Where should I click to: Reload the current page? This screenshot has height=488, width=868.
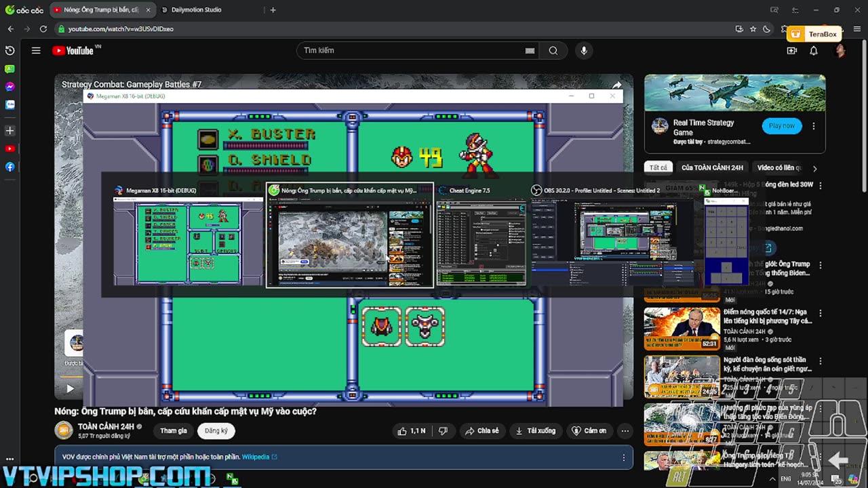43,29
